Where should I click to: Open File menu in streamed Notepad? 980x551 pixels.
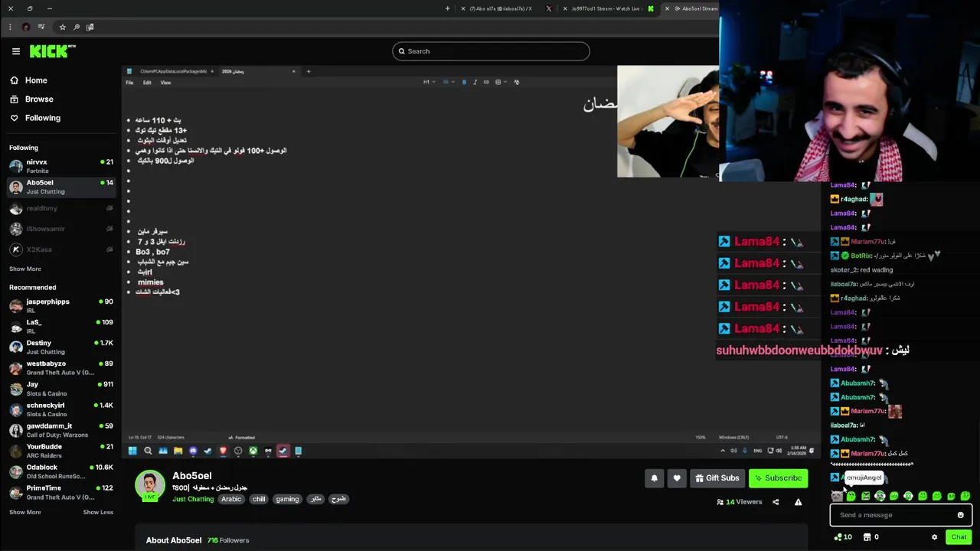129,83
